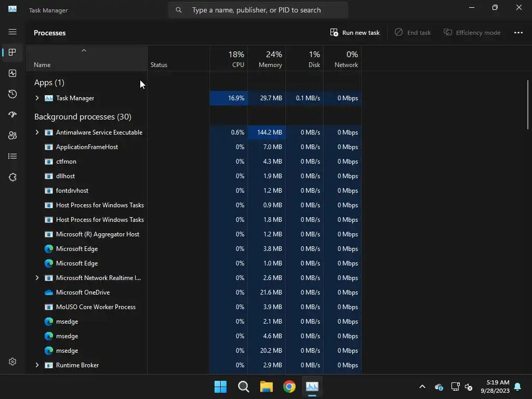This screenshot has width=532, height=399.
Task: Select the ApplicationFrameHost process row
Action: point(194,147)
